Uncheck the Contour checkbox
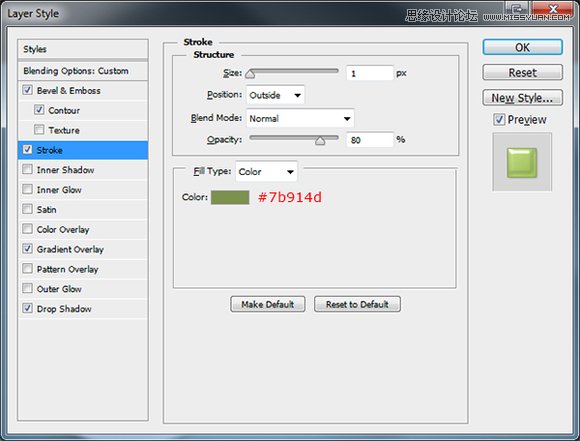 coord(39,110)
